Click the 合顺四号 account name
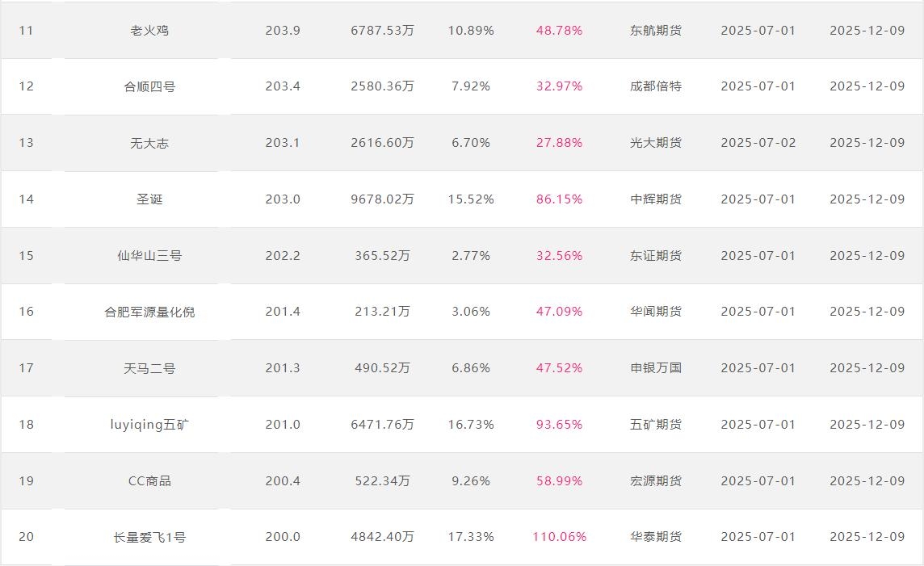Screen dimensions: 924x566 click(149, 86)
